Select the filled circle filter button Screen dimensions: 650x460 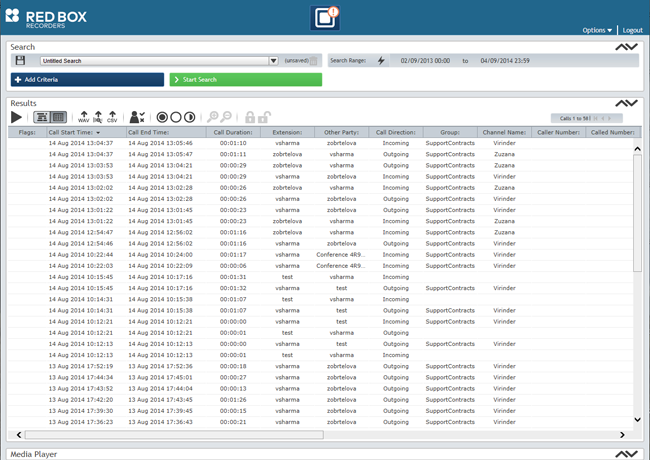162,117
